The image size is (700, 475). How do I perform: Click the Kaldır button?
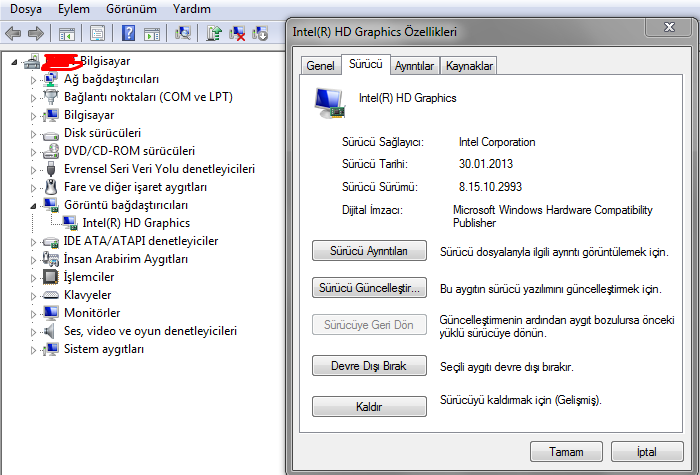click(369, 407)
